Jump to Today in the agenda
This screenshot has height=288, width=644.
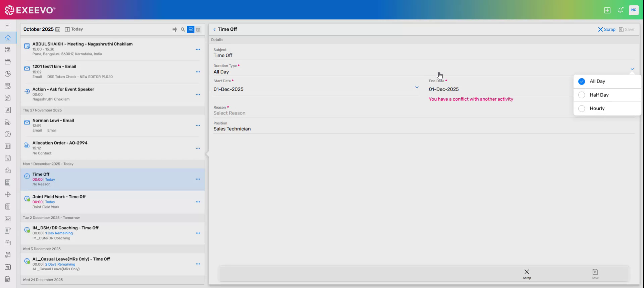pos(74,29)
